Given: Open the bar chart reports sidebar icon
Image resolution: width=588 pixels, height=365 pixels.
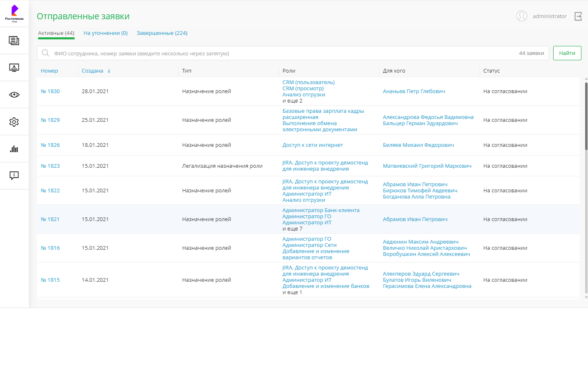Looking at the screenshot, I should click(x=14, y=149).
